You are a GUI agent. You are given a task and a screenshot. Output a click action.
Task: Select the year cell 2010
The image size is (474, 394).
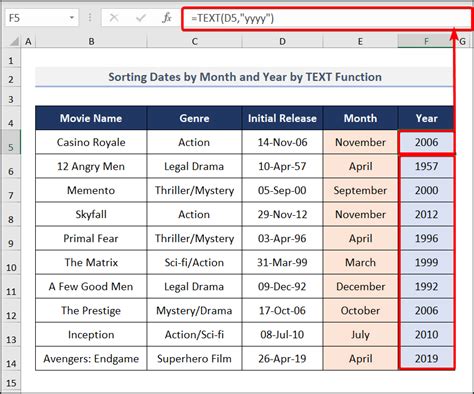[426, 334]
